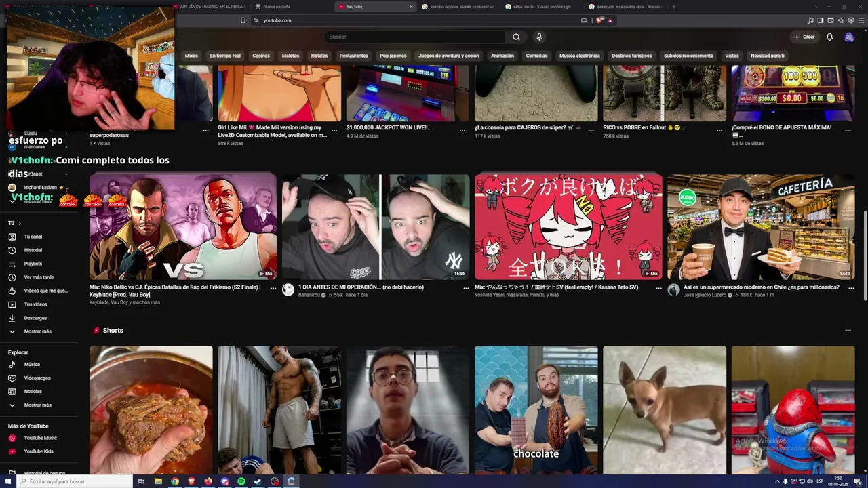Viewport: 868px width, 488px height.
Task: Open the chocolate Short thumbnail
Action: click(x=536, y=410)
